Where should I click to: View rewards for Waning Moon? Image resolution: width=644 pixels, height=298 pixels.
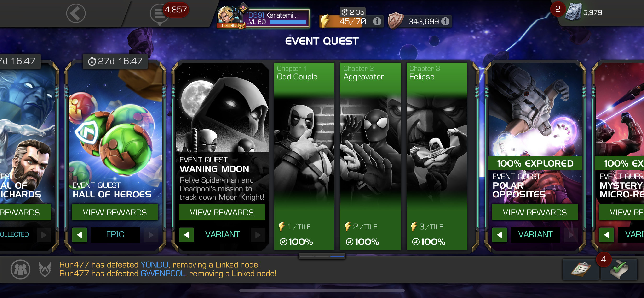(222, 212)
